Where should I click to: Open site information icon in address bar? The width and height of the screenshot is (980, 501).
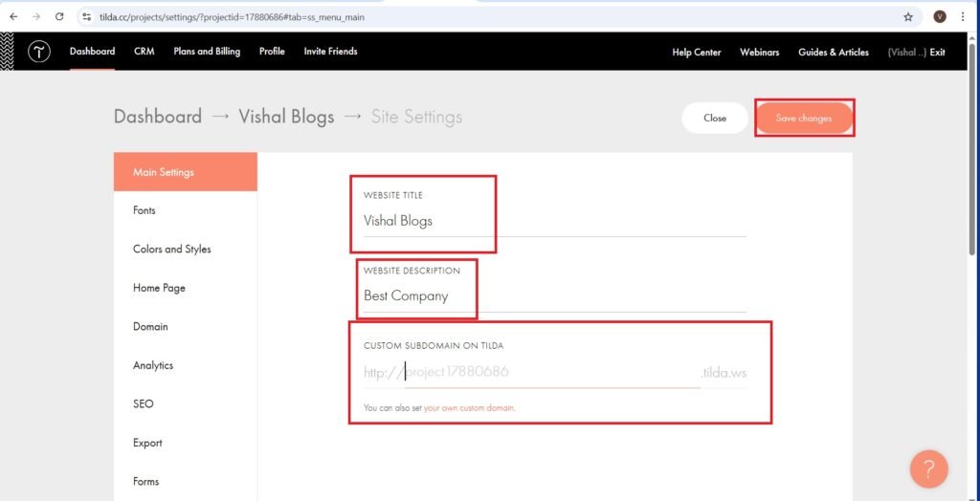(x=87, y=17)
